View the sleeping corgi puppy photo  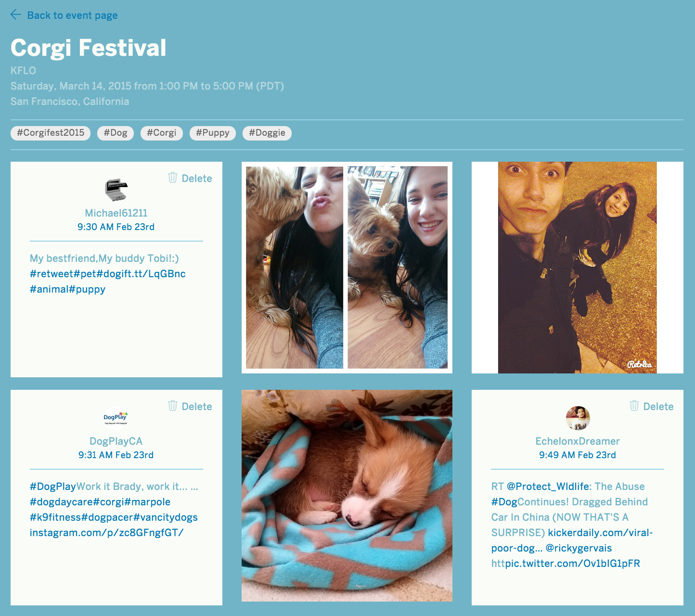[x=347, y=496]
